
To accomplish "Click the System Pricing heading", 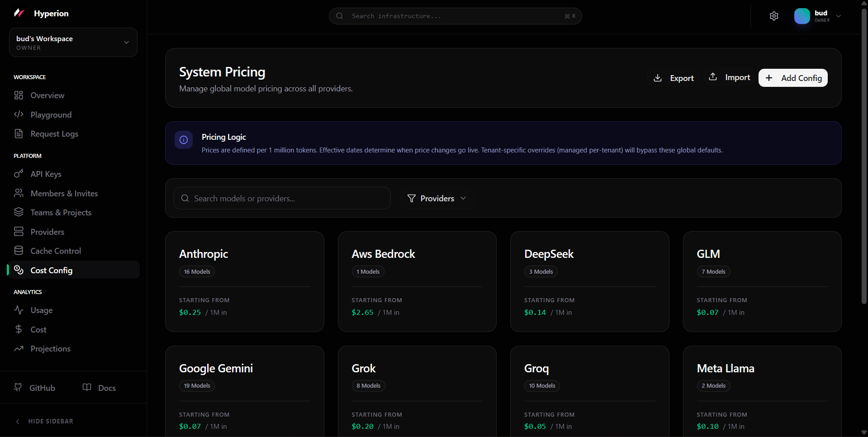I will pyautogui.click(x=222, y=72).
